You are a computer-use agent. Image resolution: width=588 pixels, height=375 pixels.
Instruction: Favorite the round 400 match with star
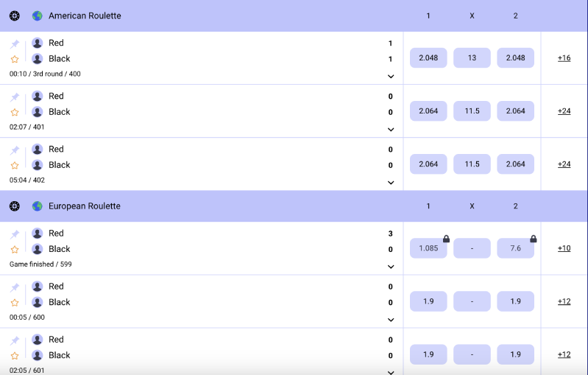coord(15,60)
